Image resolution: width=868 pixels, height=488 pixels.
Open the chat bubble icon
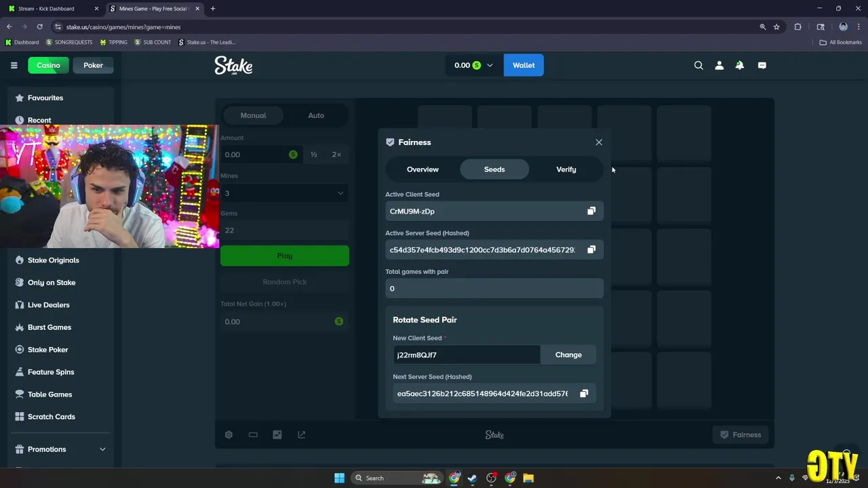point(762,66)
